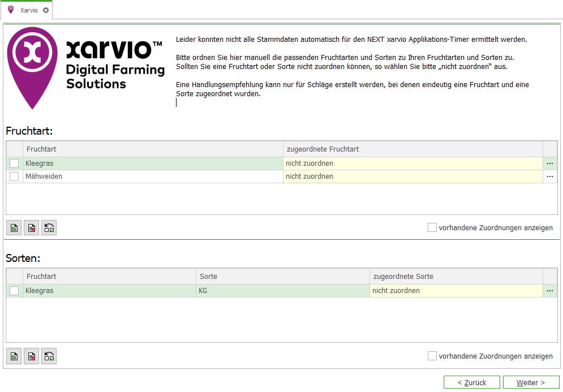Invert the selection in the Fruchtart table
563x392 pixels.
[x=49, y=227]
